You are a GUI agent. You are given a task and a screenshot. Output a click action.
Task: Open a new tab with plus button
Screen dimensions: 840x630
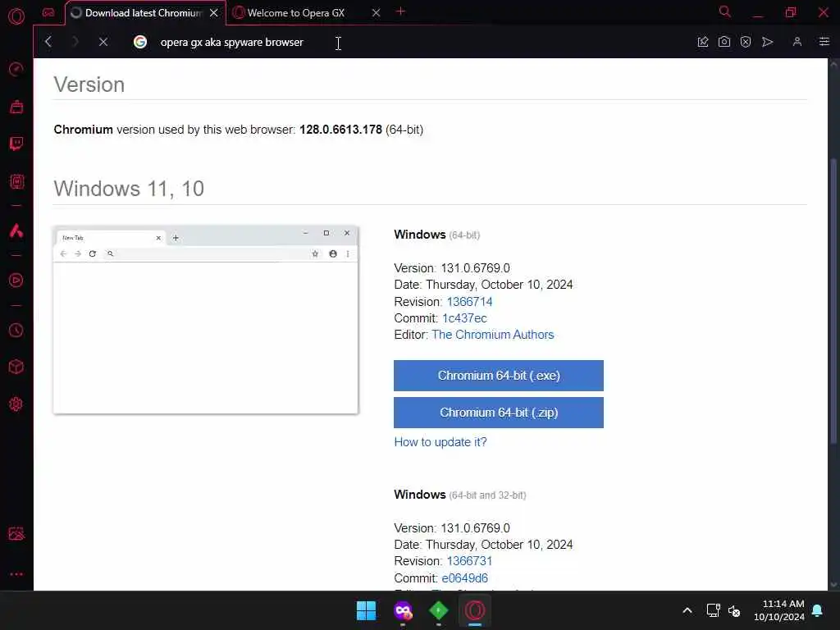point(400,11)
